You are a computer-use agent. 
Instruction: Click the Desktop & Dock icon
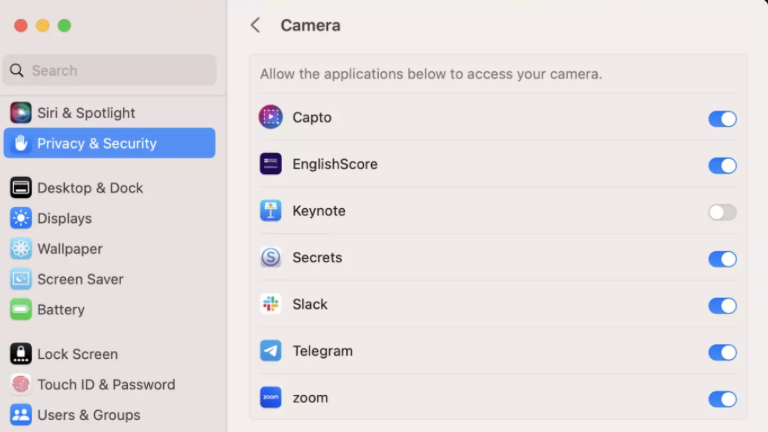21,188
